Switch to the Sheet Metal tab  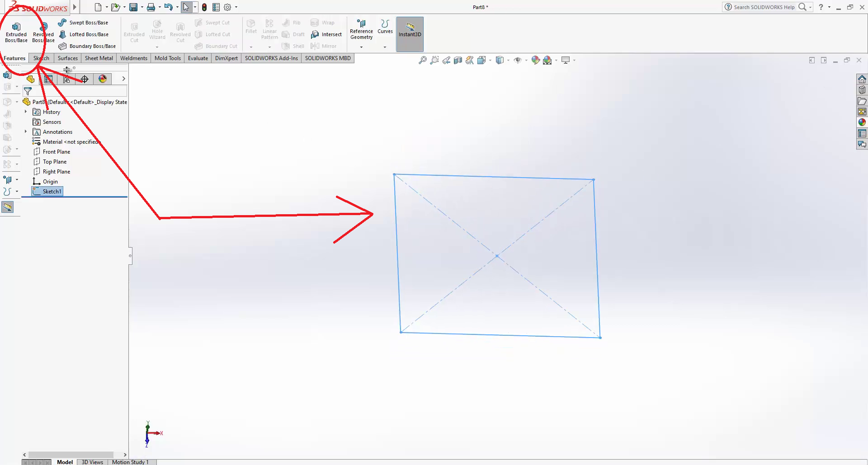pyautogui.click(x=99, y=58)
